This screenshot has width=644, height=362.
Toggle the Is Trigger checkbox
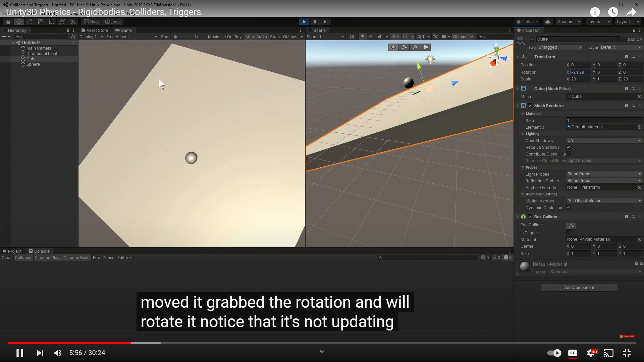(x=569, y=233)
